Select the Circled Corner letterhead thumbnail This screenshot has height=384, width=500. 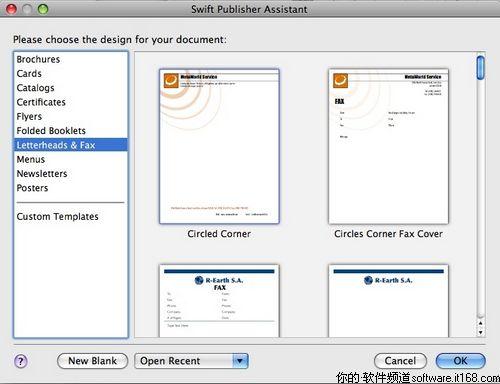pos(219,146)
